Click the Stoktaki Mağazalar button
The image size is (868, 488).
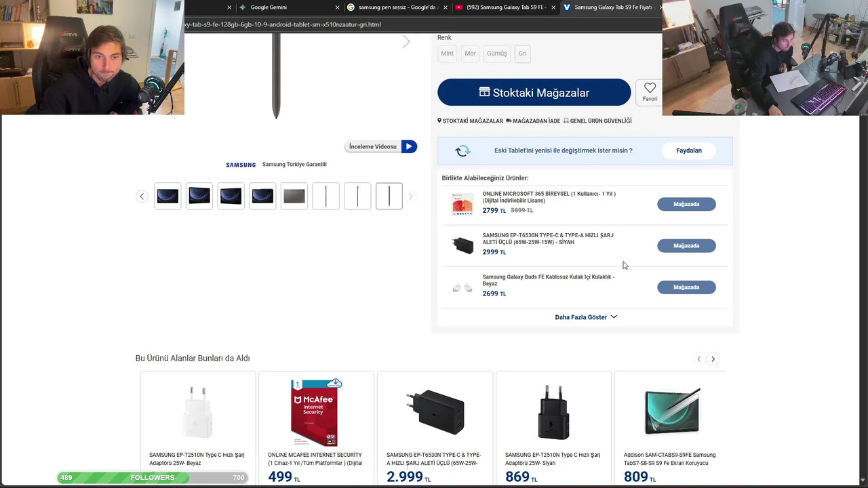tap(534, 92)
